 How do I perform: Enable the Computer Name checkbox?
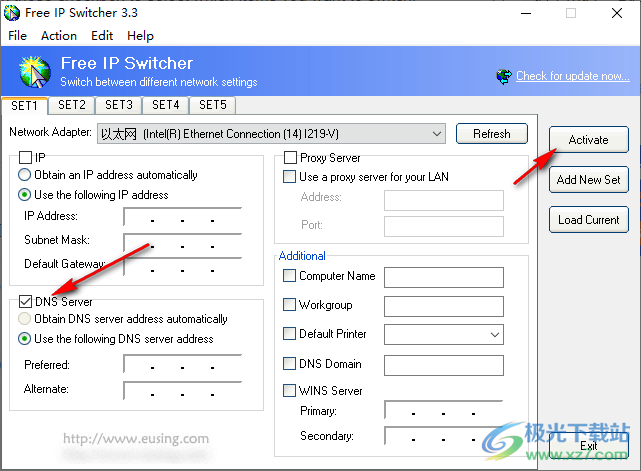[289, 276]
